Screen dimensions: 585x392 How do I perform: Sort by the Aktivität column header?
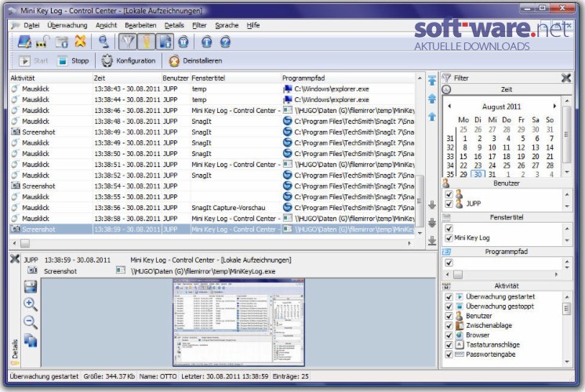point(51,78)
